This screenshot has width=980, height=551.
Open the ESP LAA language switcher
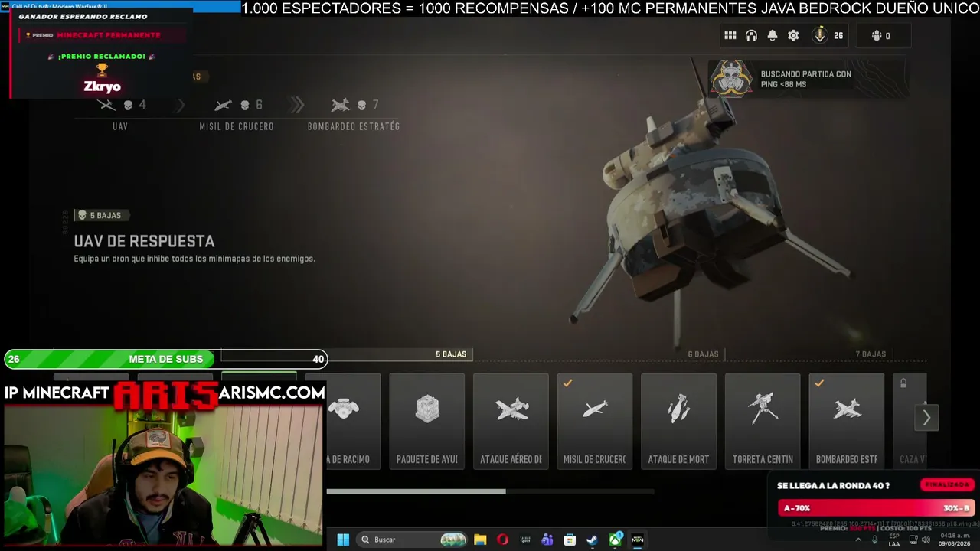click(894, 540)
